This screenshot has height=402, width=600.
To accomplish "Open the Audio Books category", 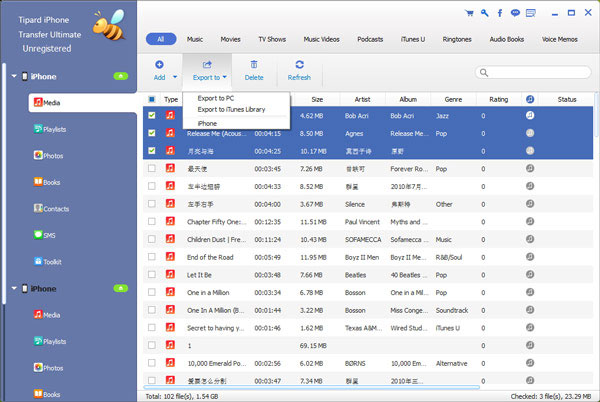I will [507, 39].
